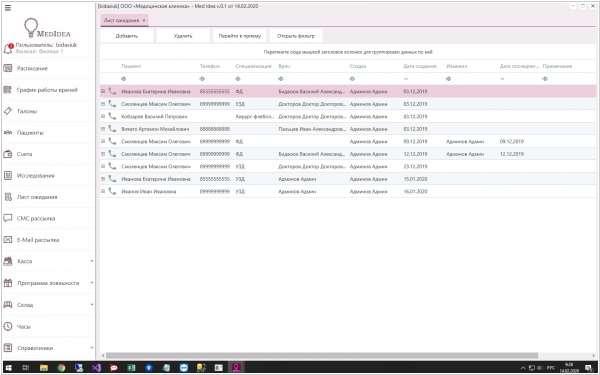Open the Windows action center icon

pyautogui.click(x=589, y=368)
